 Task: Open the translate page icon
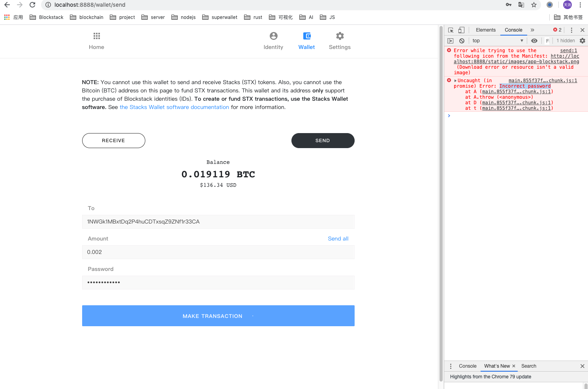521,5
